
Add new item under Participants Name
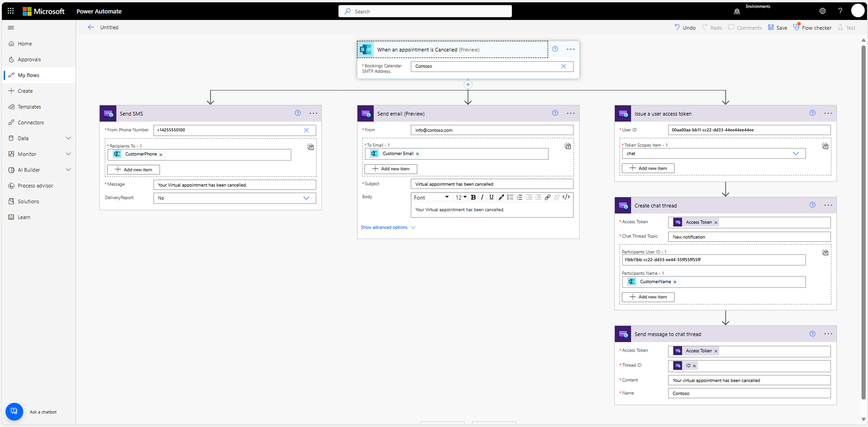click(648, 297)
